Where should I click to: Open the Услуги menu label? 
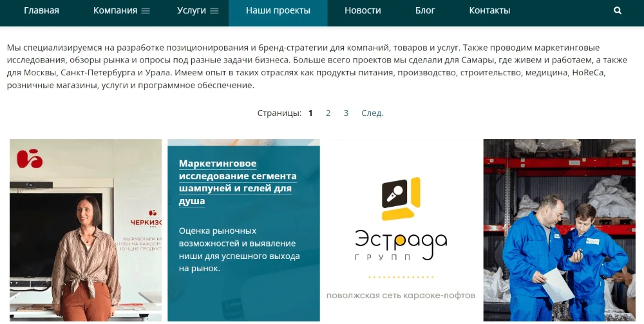click(x=191, y=11)
